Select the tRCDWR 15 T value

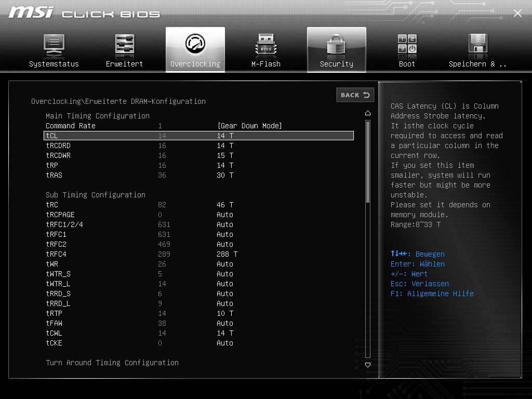pyautogui.click(x=225, y=155)
